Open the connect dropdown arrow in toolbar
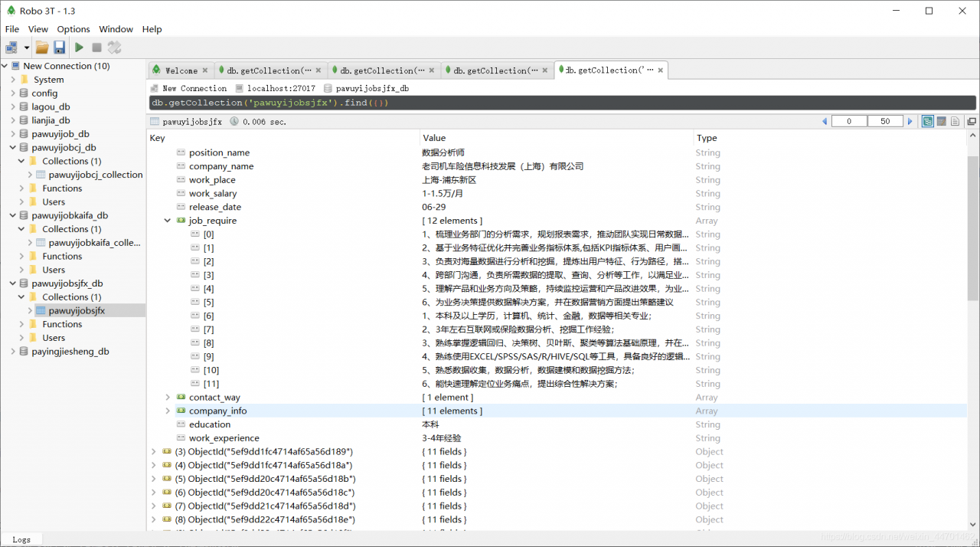 27,47
